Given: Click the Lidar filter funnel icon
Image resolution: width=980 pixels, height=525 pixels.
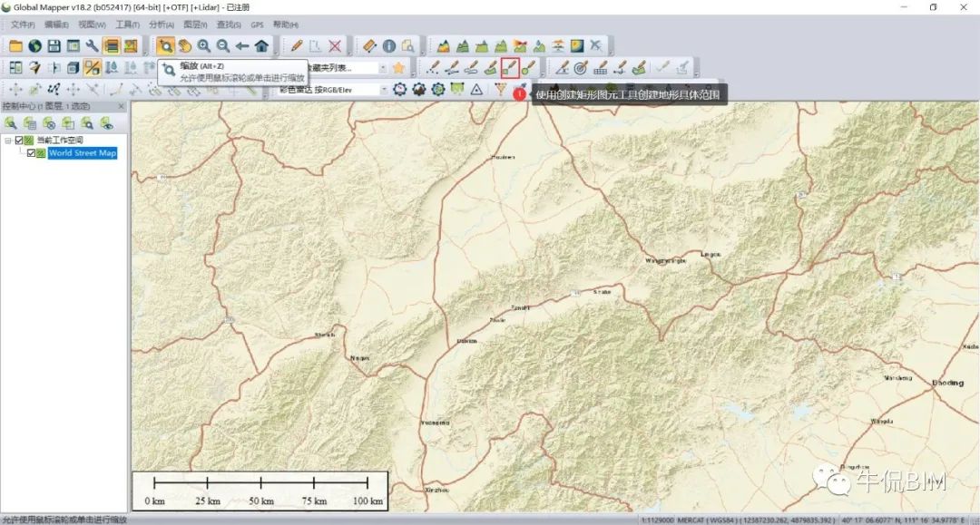Looking at the screenshot, I should [500, 89].
